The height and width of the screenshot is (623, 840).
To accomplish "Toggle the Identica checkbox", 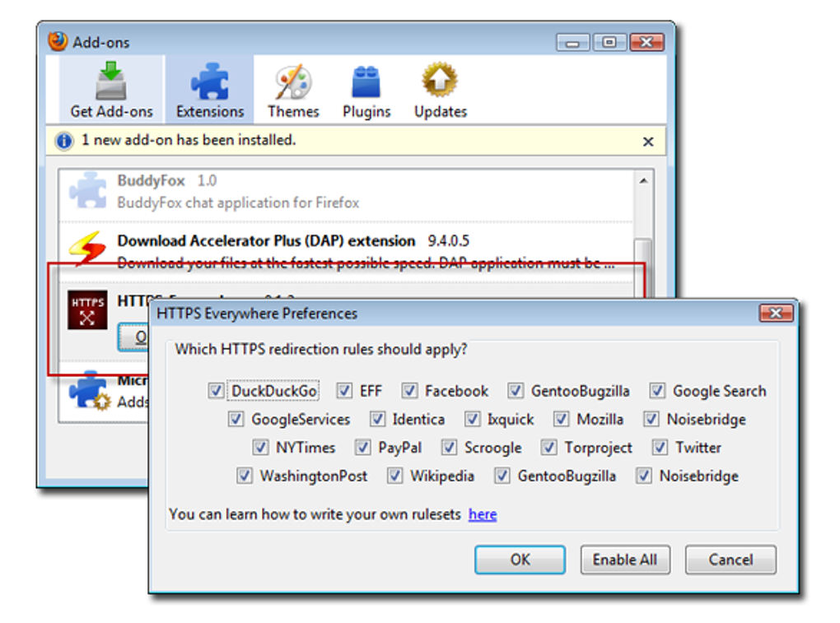I will [x=377, y=419].
